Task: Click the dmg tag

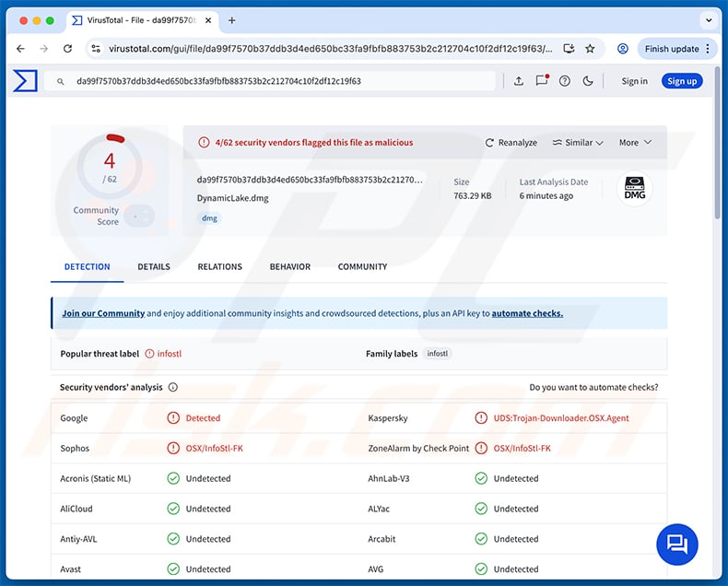Action: pyautogui.click(x=209, y=218)
